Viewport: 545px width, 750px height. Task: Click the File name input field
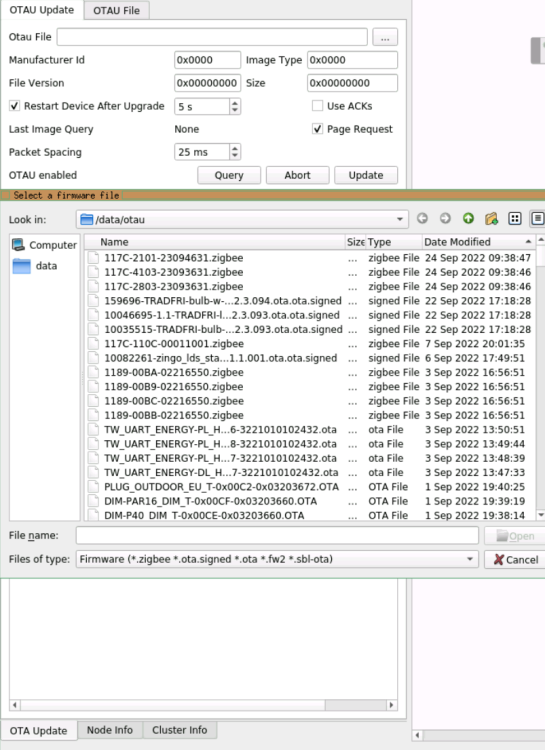(277, 535)
